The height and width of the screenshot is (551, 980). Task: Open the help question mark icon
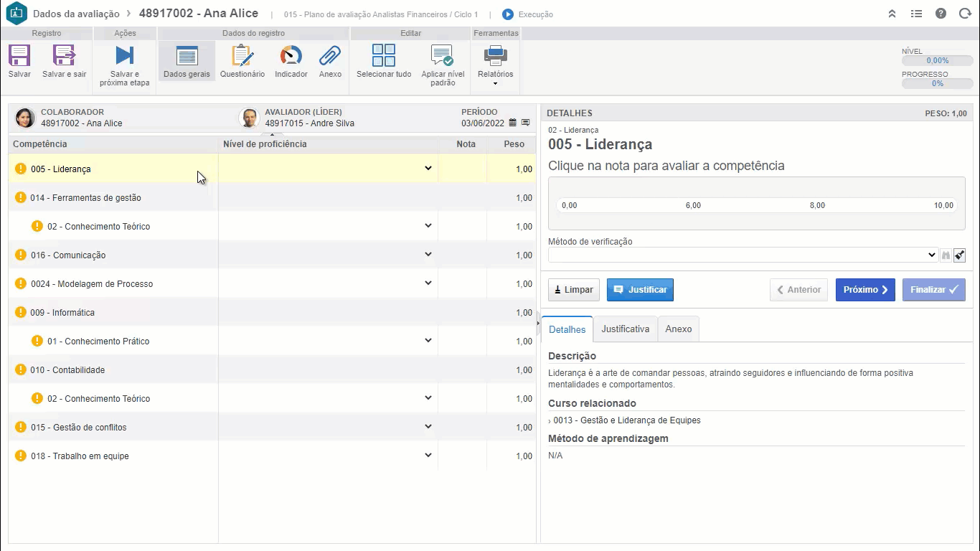tap(941, 14)
